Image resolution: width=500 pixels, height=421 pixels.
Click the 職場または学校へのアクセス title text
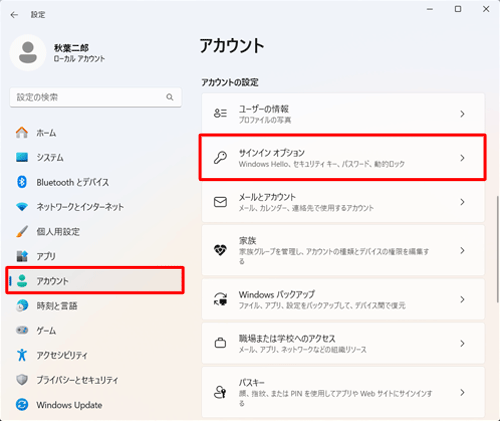(287, 338)
